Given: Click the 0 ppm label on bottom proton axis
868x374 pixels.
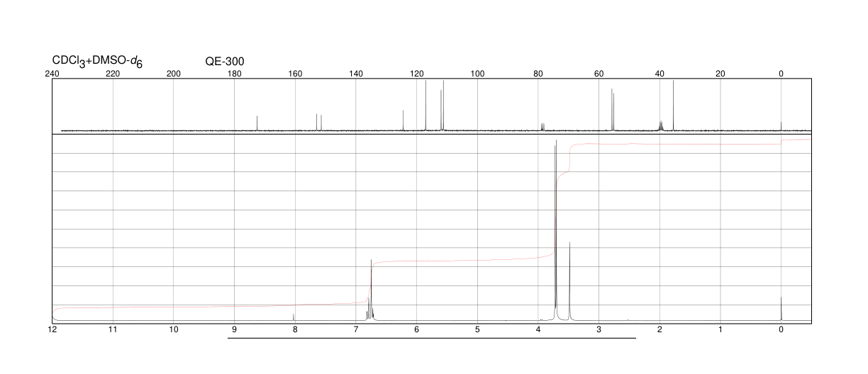Looking at the screenshot, I should (781, 329).
